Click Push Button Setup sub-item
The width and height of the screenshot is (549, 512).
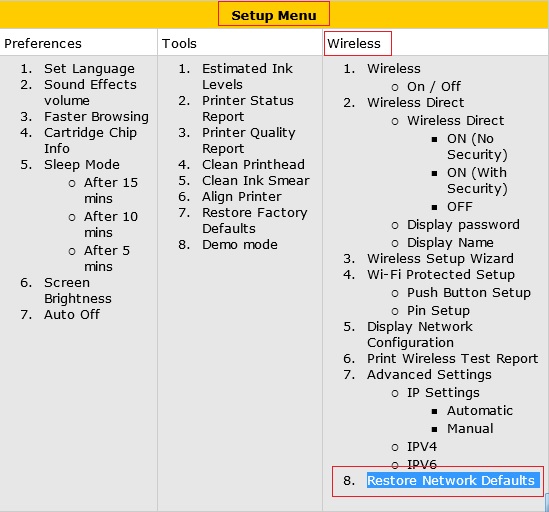pos(469,293)
